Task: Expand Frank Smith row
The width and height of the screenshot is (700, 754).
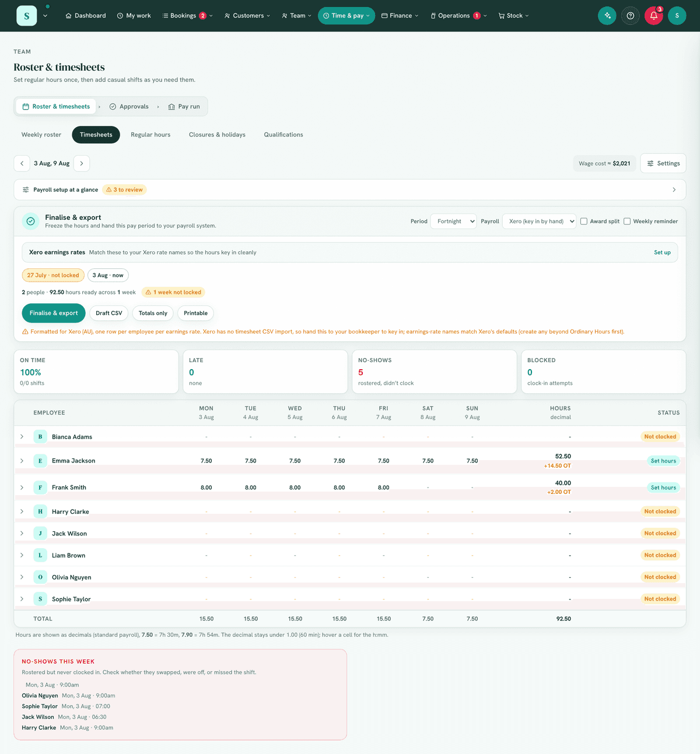Action: click(x=22, y=488)
